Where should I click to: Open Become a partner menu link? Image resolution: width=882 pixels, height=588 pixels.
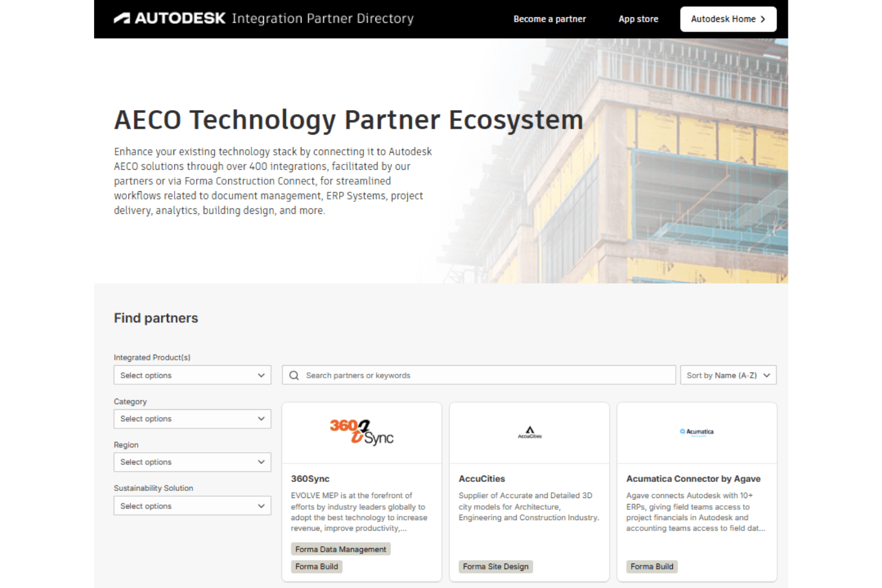click(x=549, y=19)
